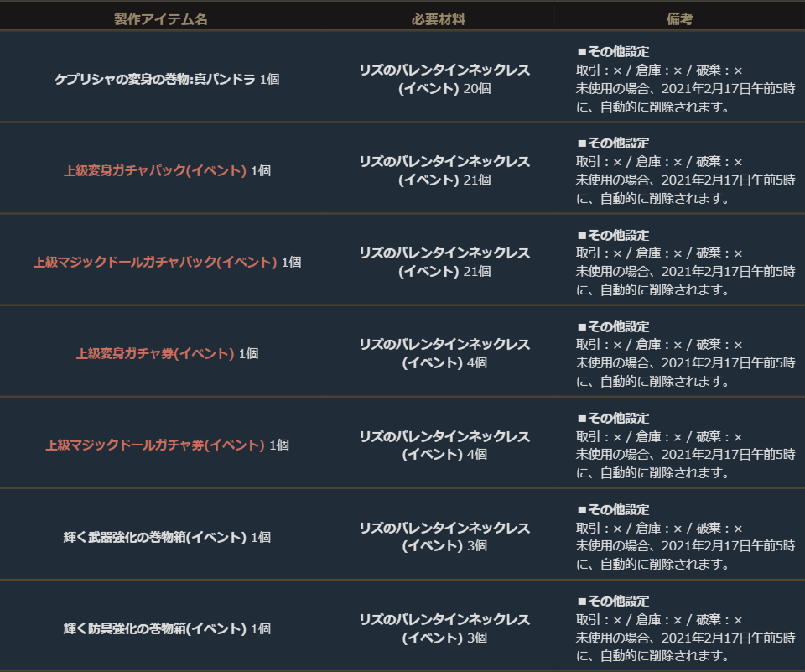Click required material in 上級変身ガチャ券 row
Image resolution: width=805 pixels, height=672 pixels.
tap(444, 353)
